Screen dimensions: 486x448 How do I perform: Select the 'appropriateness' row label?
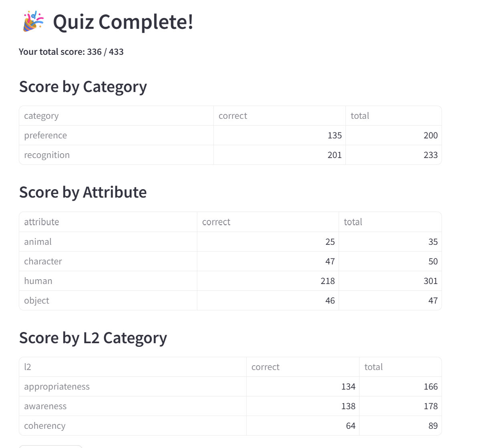57,387
